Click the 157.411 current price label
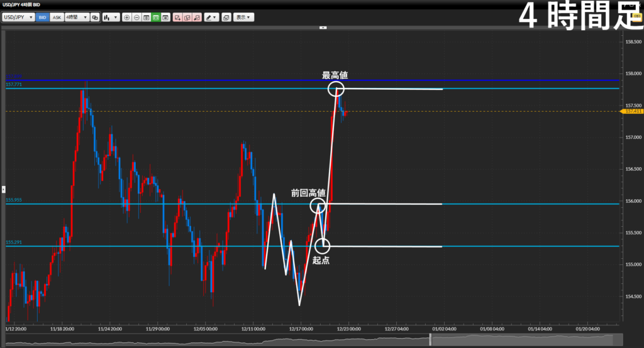Image resolution: width=644 pixels, height=348 pixels. (x=631, y=111)
